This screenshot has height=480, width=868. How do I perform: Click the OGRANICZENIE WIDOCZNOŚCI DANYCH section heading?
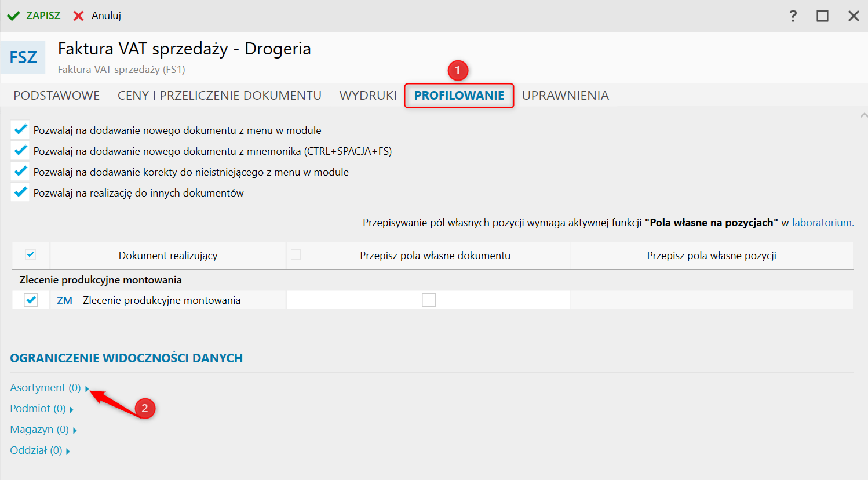click(x=126, y=358)
